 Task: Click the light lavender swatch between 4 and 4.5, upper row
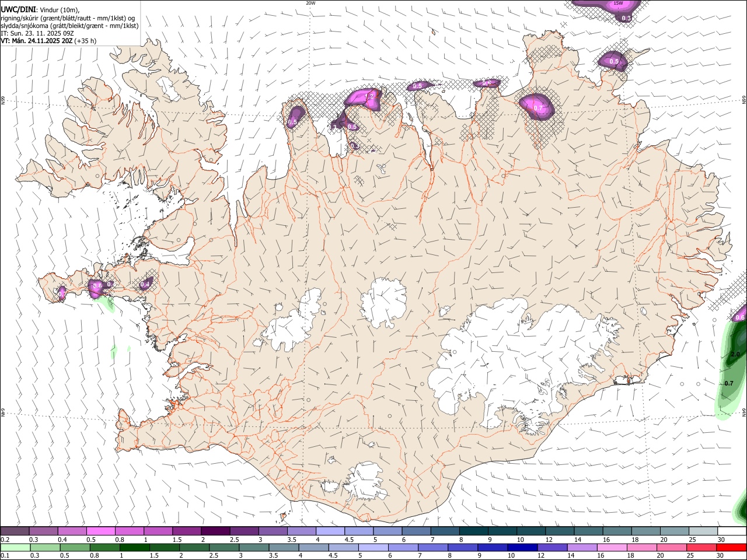(330, 531)
